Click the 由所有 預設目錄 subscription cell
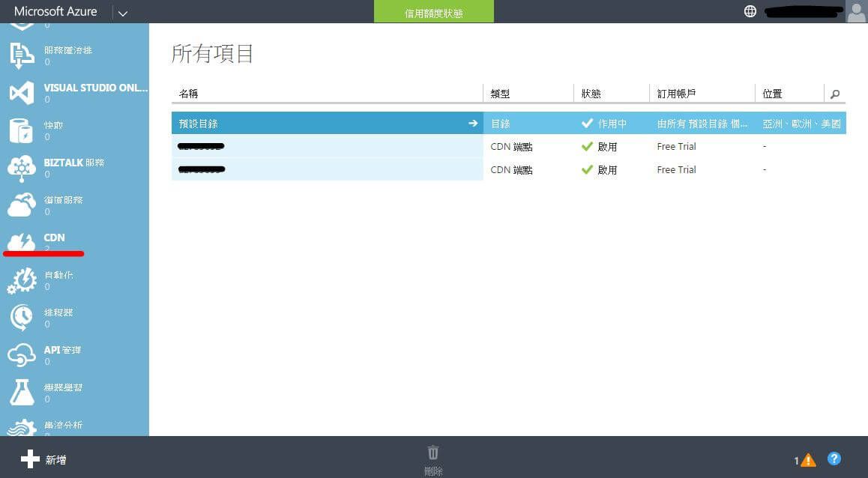Screen dimensions: 868x478 (702, 124)
